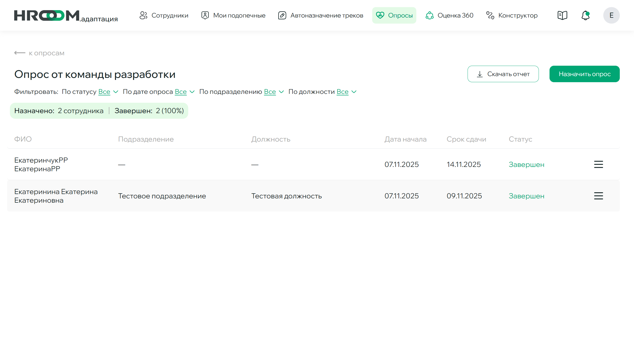Open user avatar profile menu
Image resolution: width=634 pixels, height=364 pixels.
(x=611, y=15)
